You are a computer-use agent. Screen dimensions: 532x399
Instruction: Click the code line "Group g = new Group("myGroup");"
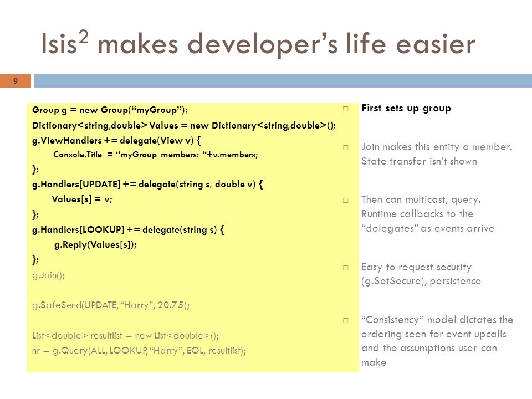(x=110, y=110)
